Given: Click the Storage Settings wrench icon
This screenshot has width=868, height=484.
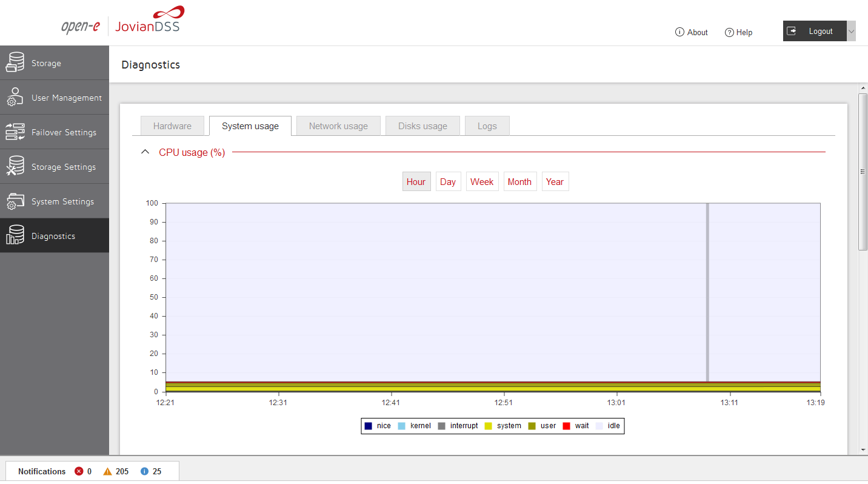Looking at the screenshot, I should point(15,167).
